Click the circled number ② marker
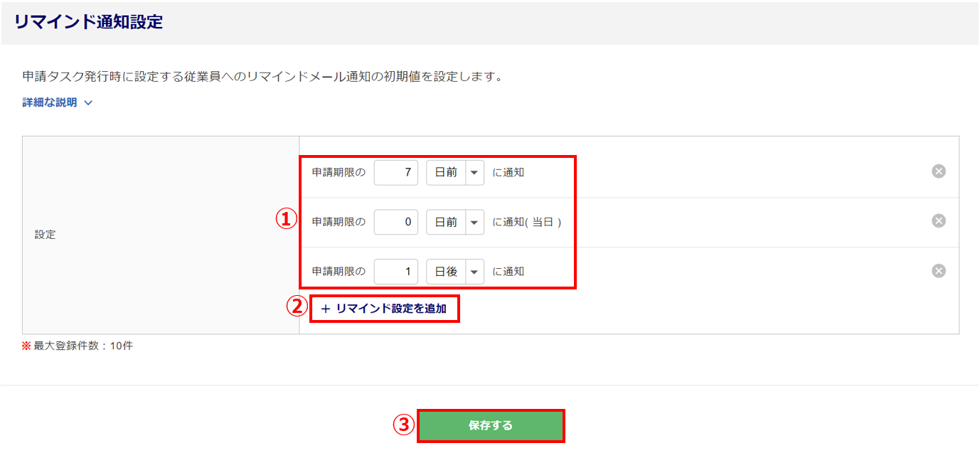This screenshot has height=453, width=980. pyautogui.click(x=296, y=307)
